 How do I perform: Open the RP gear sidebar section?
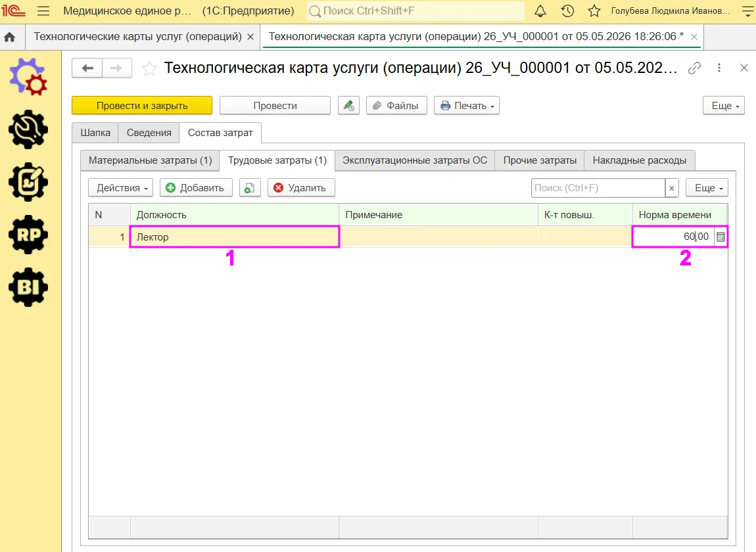(x=28, y=235)
